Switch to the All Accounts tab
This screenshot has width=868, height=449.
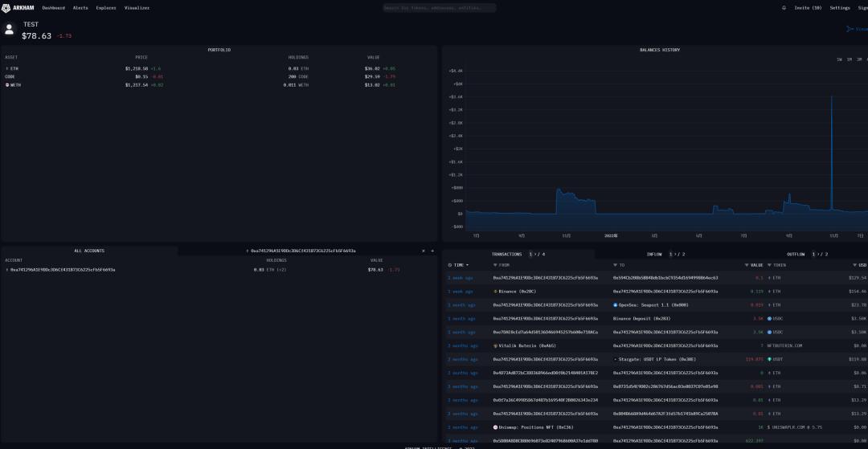(89, 251)
